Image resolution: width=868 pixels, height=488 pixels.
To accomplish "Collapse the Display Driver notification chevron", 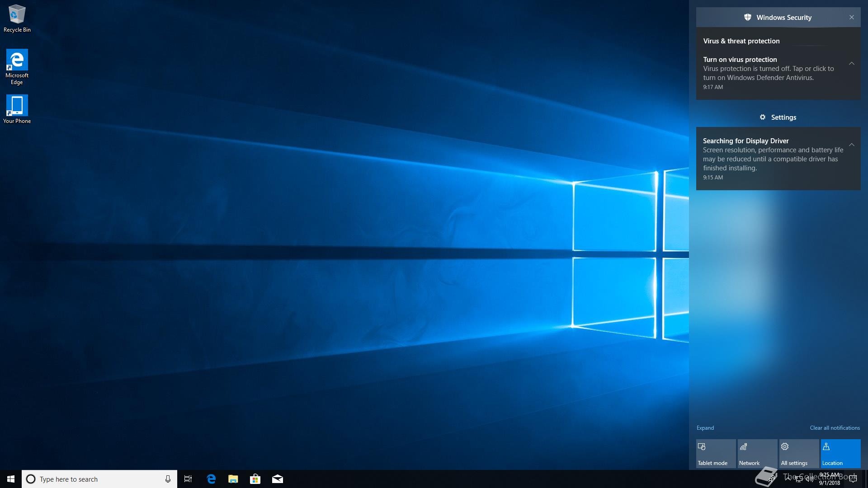I will tap(851, 145).
